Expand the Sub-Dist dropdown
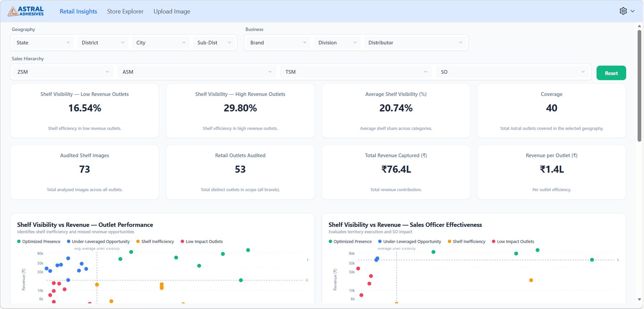644x309 pixels. point(214,43)
